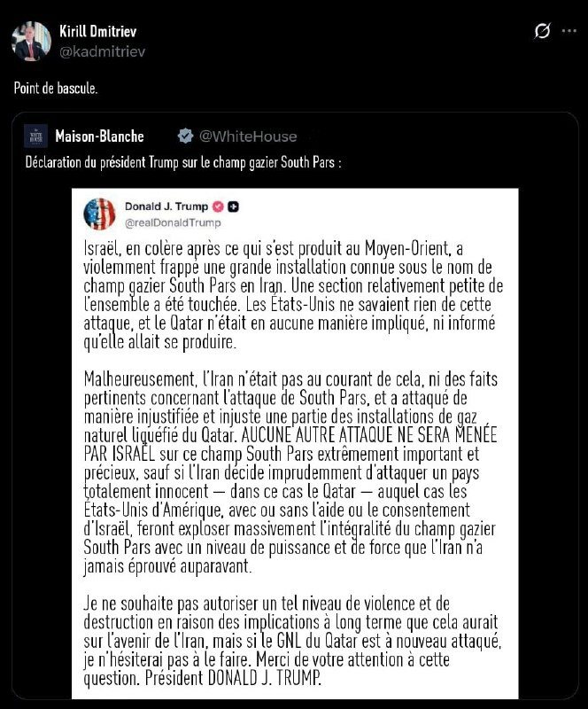588x709 pixels.
Task: Click the @WhiteHouse handle
Action: pyautogui.click(x=248, y=136)
